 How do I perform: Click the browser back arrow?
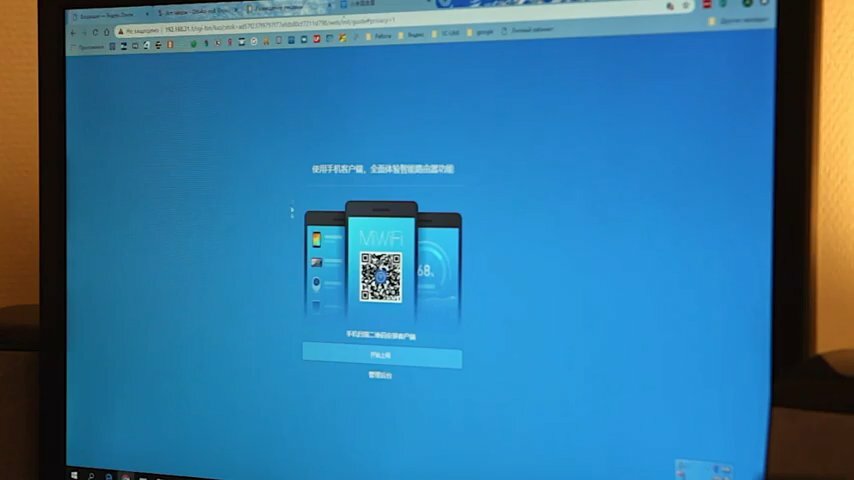point(73,33)
